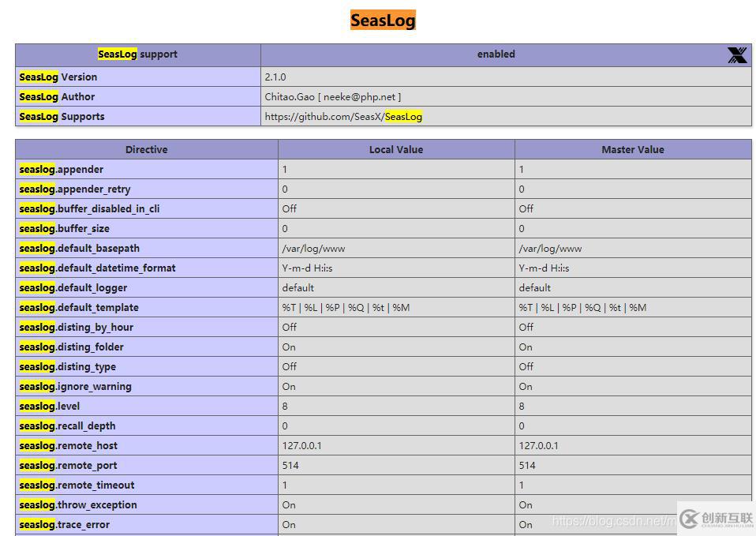Click master value Off for disting_by_hour
The image size is (756, 536).
pyautogui.click(x=526, y=328)
